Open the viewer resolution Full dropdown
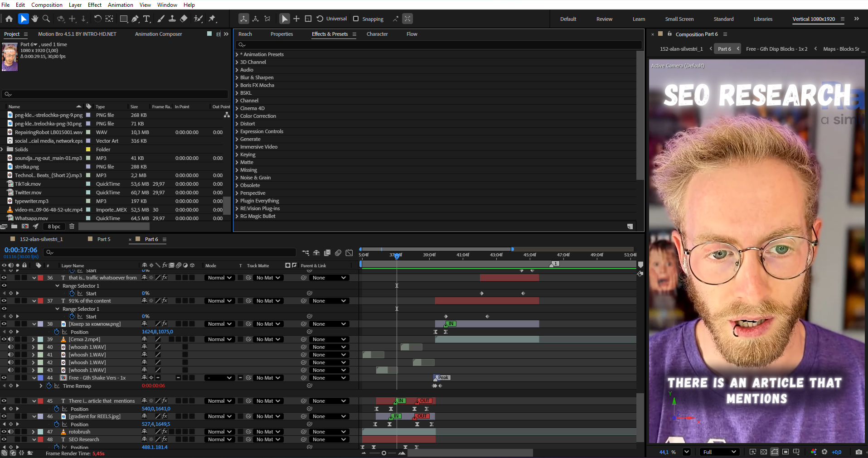Viewport: 868px width, 458px height. pos(719,452)
